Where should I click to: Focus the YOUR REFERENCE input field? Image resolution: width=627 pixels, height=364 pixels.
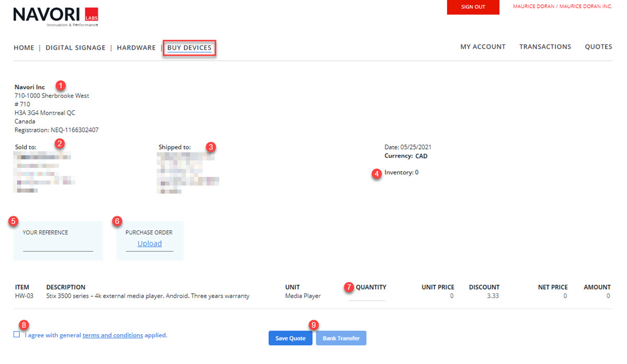pos(58,246)
